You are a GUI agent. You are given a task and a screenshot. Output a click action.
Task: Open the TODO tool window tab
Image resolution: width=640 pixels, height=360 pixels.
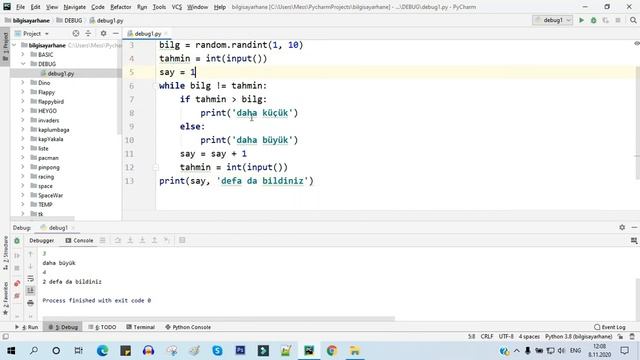pyautogui.click(x=102, y=327)
